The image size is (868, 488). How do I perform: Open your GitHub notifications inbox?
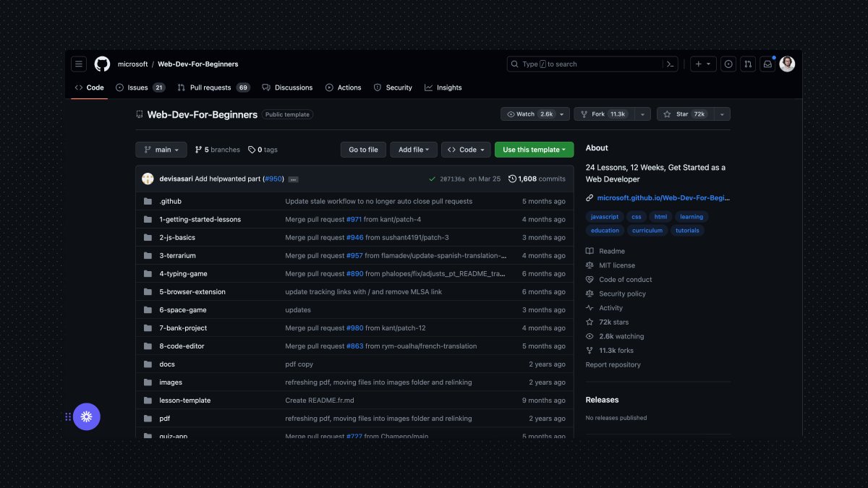click(x=767, y=64)
